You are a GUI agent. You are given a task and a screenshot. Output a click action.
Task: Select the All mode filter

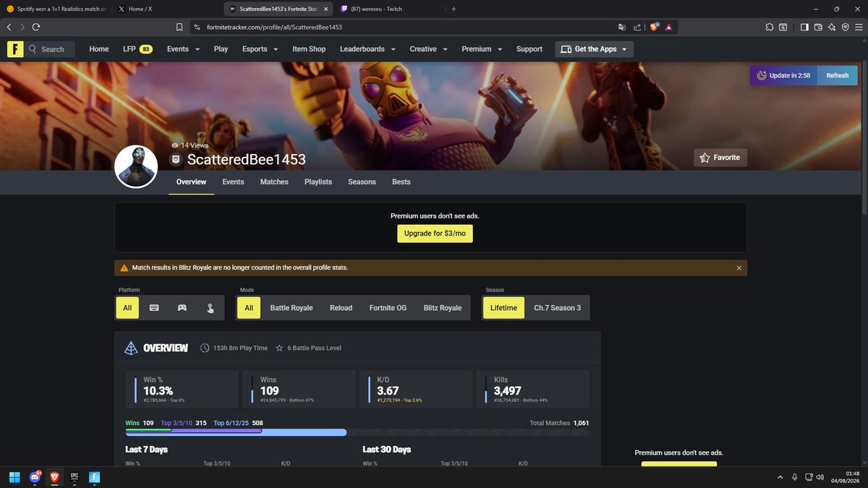[x=249, y=308]
